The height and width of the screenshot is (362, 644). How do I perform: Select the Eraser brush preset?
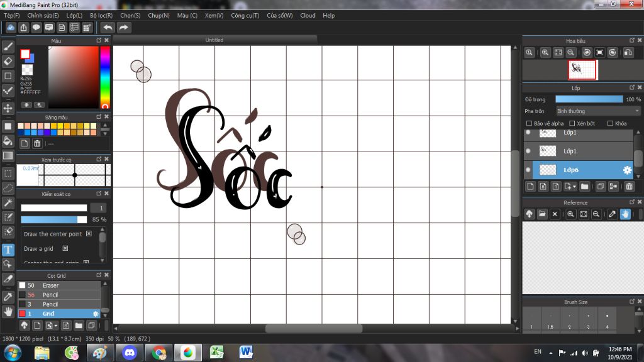pos(59,286)
